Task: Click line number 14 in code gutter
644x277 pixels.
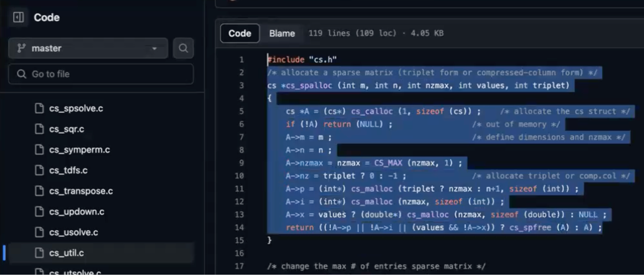Action: (x=239, y=227)
